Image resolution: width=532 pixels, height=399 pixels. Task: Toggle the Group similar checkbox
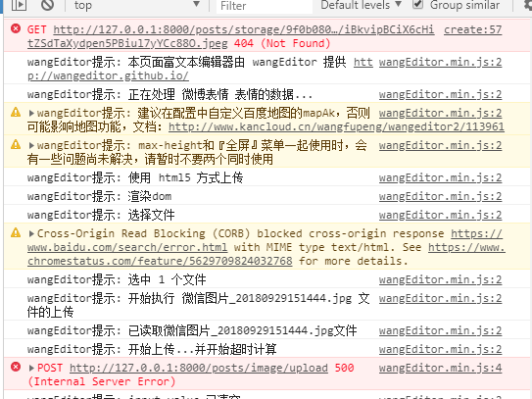click(x=417, y=5)
